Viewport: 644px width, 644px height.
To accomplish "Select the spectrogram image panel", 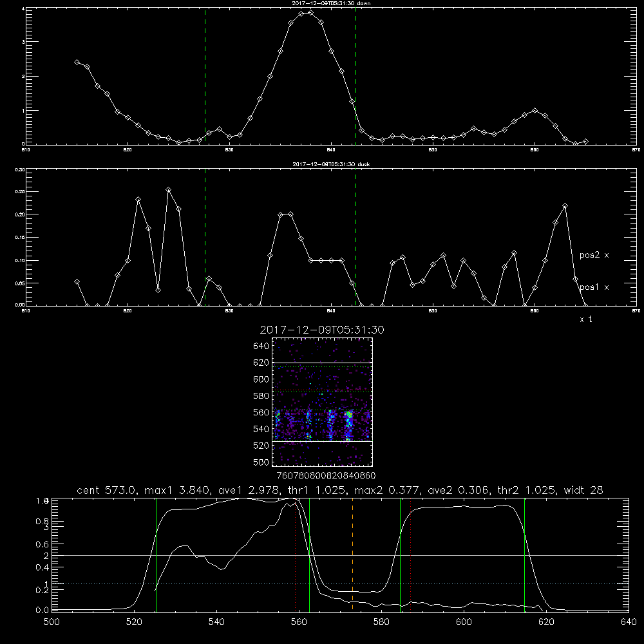I will (322, 402).
